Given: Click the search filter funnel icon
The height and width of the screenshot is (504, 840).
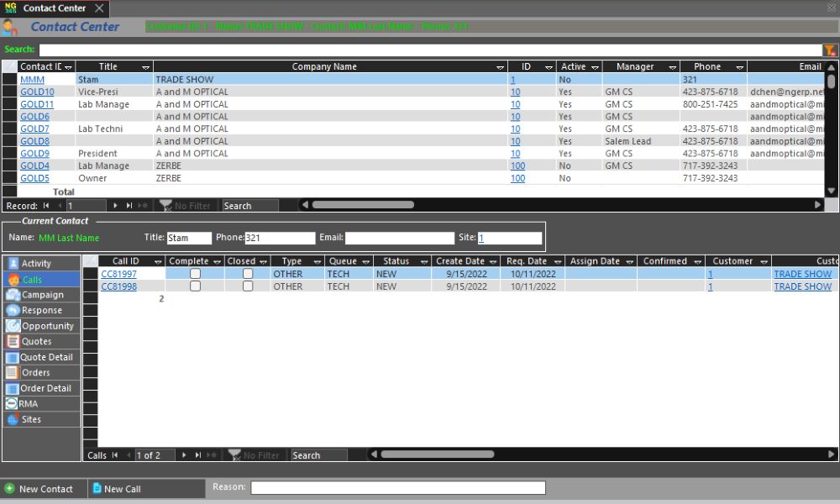Looking at the screenshot, I should pos(829,50).
